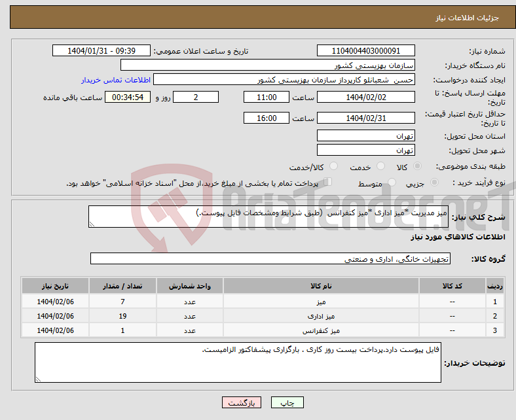
Task: Click the page title جزئیات اطلاعات نیاز
Action: point(468,18)
